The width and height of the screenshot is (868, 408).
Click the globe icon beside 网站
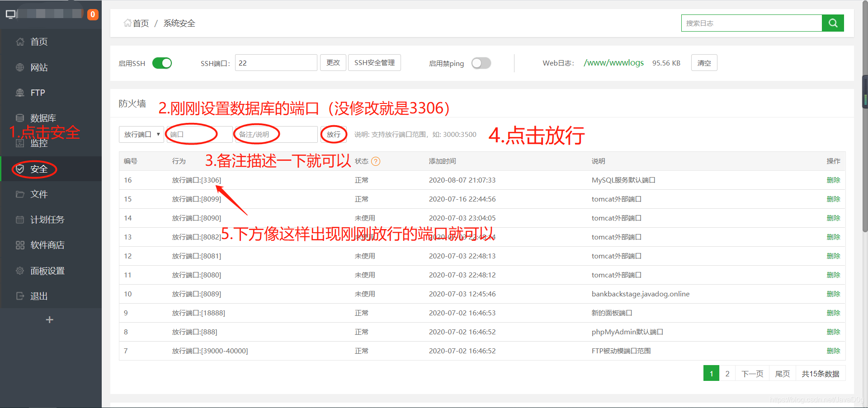[x=20, y=67]
